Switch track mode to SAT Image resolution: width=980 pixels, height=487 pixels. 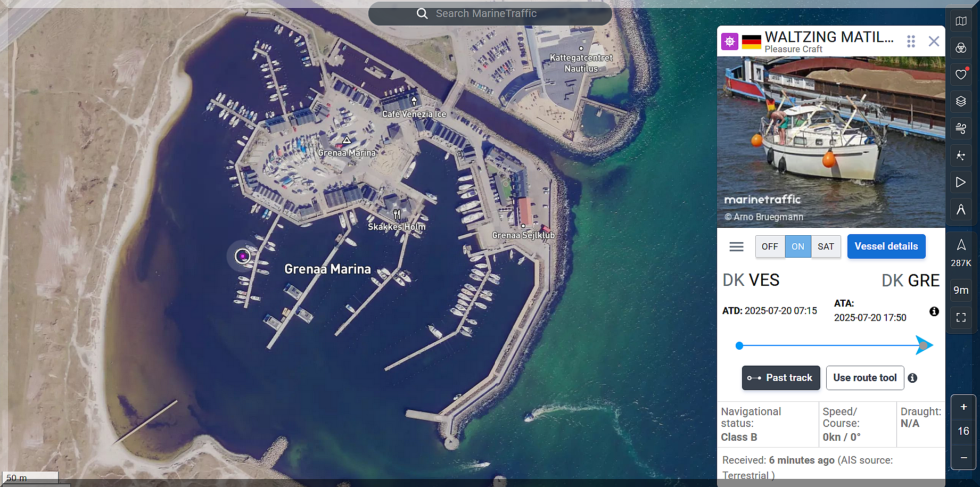pos(826,246)
